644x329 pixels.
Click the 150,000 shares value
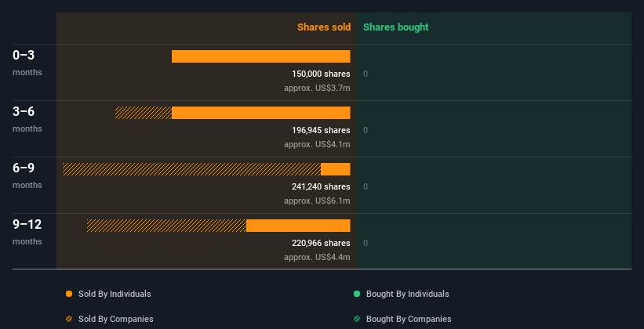tap(321, 74)
